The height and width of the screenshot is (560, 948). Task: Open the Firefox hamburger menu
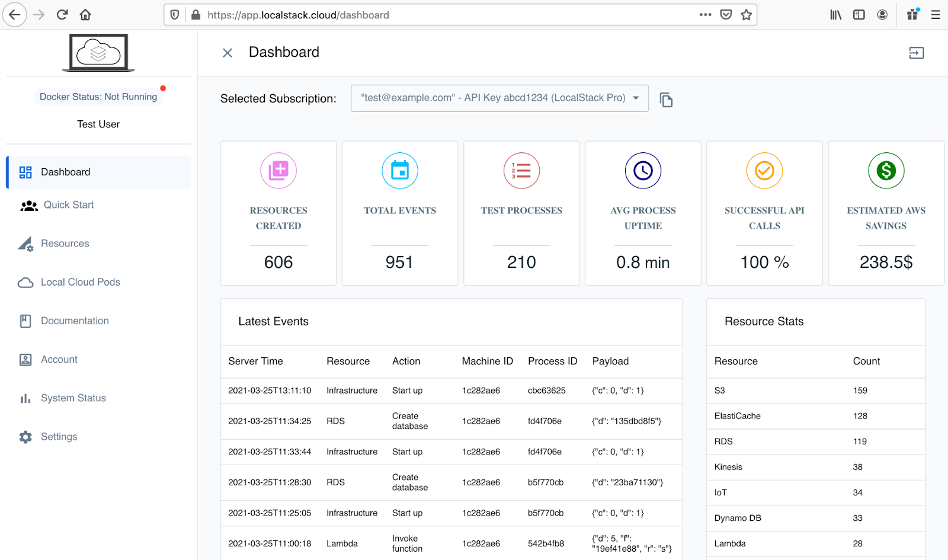936,15
